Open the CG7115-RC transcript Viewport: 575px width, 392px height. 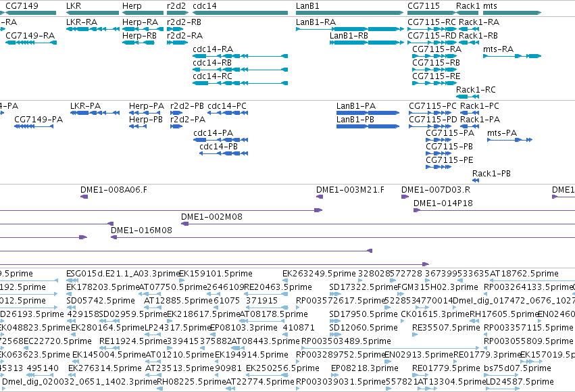[432, 29]
